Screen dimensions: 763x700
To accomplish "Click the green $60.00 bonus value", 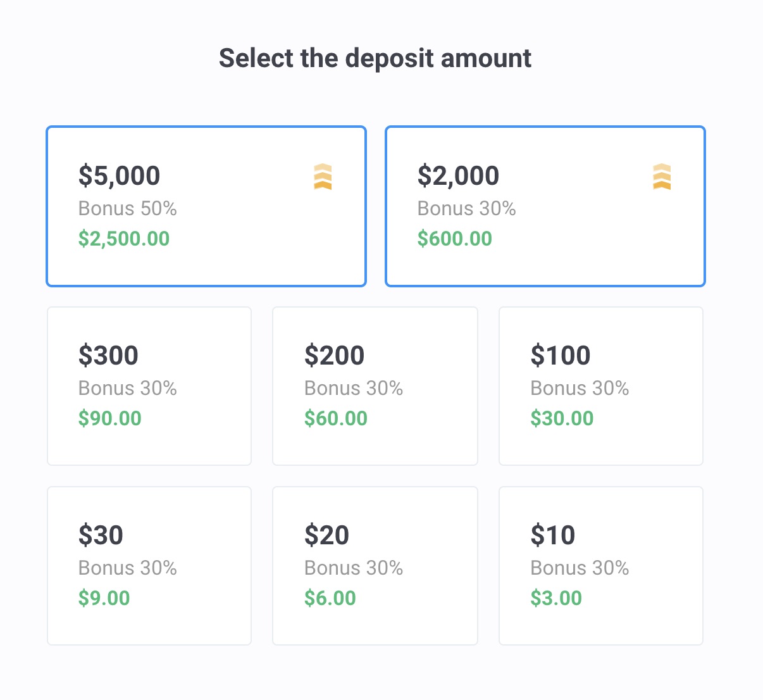I will point(336,418).
